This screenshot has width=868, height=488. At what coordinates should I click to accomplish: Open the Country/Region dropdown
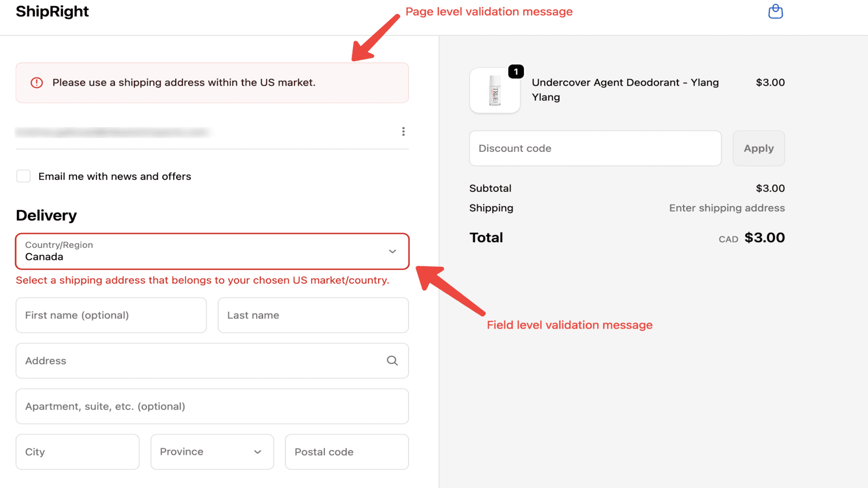point(212,251)
